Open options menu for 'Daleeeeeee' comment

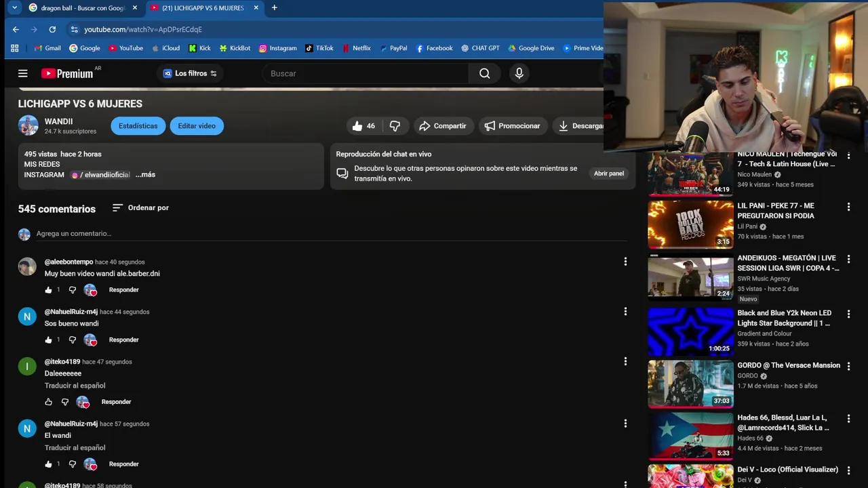(x=625, y=362)
